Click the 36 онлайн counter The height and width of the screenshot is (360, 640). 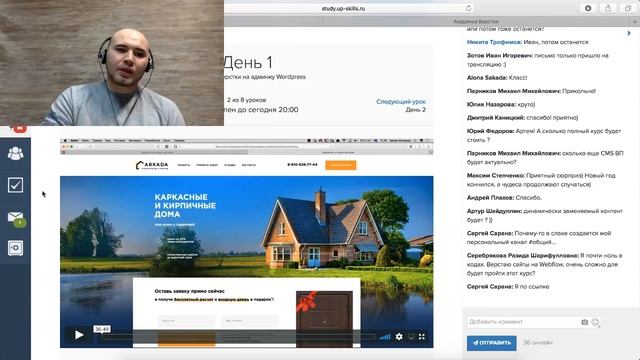538,343
